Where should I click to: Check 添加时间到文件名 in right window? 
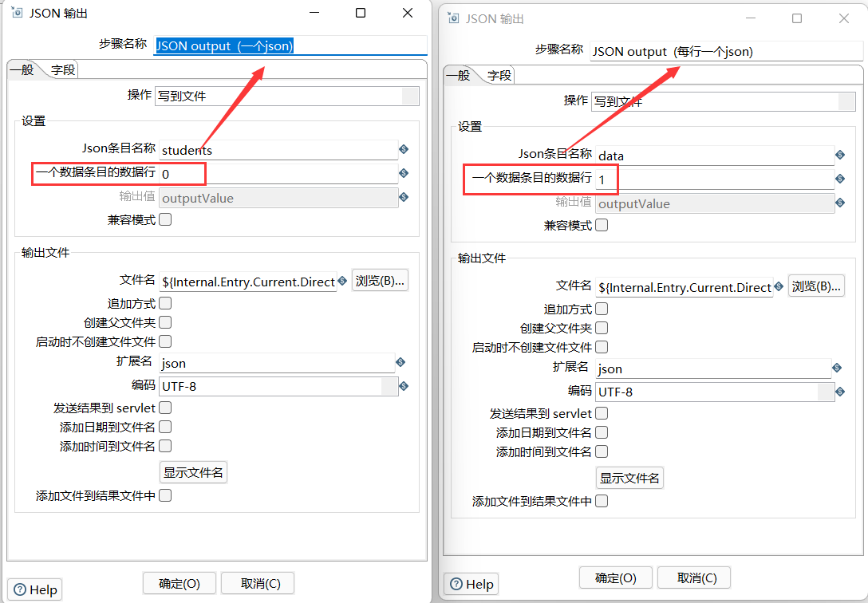pyautogui.click(x=602, y=451)
